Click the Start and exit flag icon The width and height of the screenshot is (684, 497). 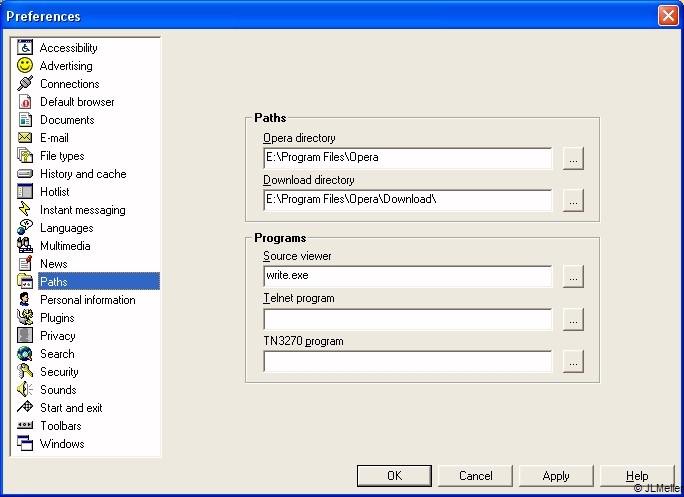[x=25, y=407]
